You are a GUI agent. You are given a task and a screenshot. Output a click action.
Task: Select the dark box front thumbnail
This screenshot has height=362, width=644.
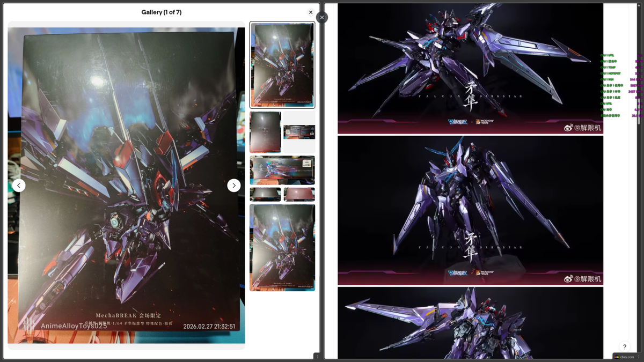(265, 132)
